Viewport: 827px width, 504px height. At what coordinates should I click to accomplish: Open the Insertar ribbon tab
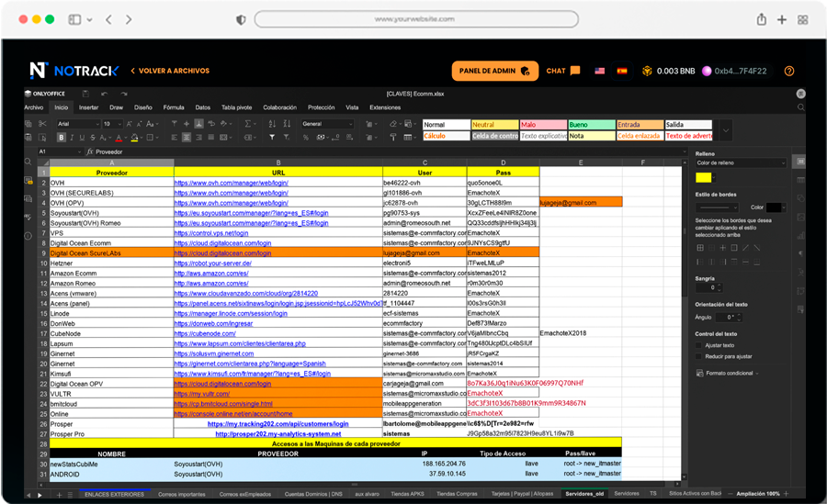coord(88,107)
